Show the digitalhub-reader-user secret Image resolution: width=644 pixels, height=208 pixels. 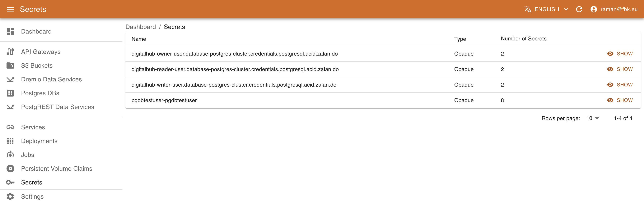[620, 69]
